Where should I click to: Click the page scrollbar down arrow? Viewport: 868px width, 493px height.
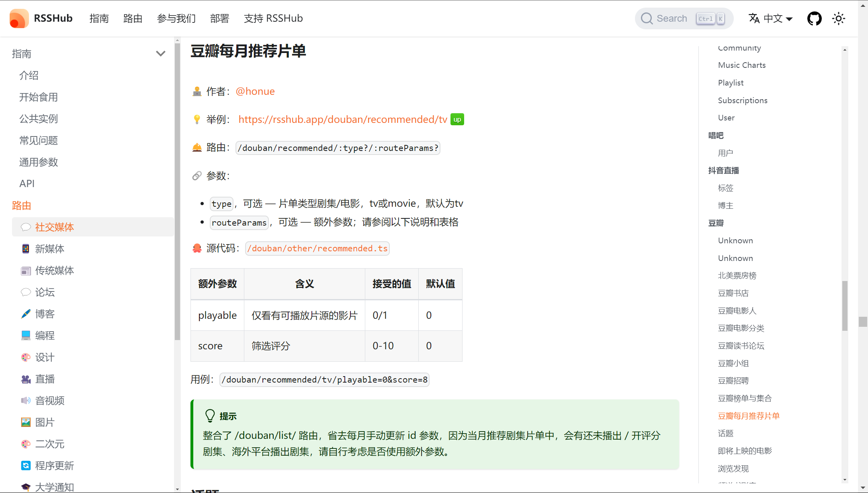[863, 488]
